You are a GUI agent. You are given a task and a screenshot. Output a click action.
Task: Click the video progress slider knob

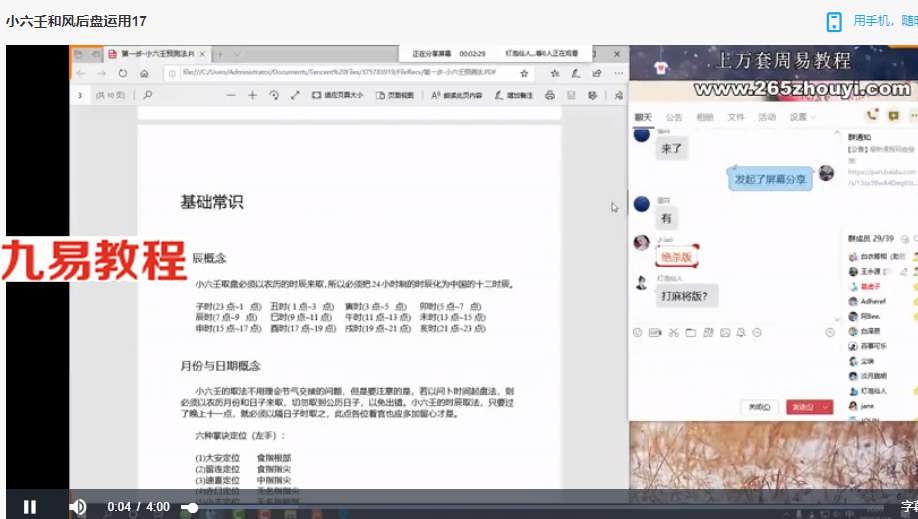[x=189, y=508]
